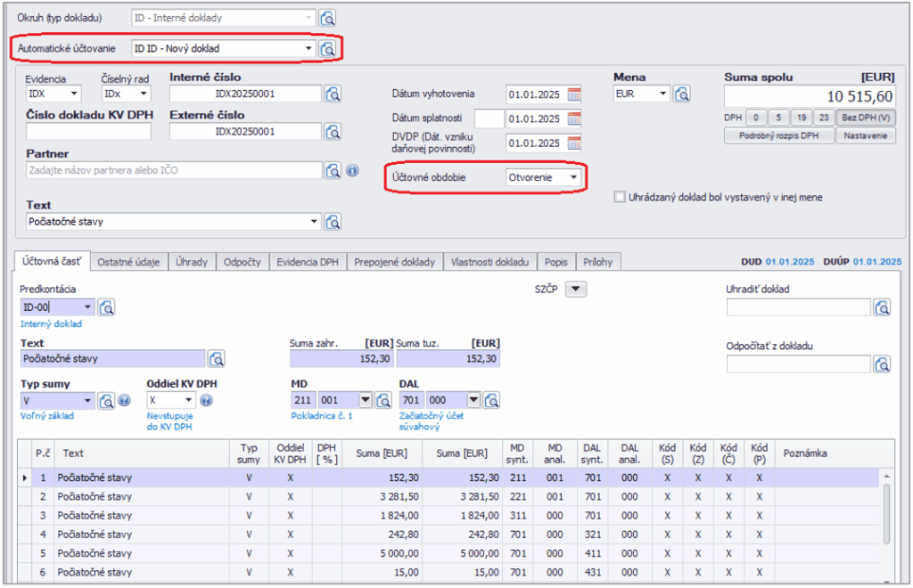Switch to the Evidencia DPH tab
The height and width of the screenshot is (588, 913).
(x=308, y=262)
